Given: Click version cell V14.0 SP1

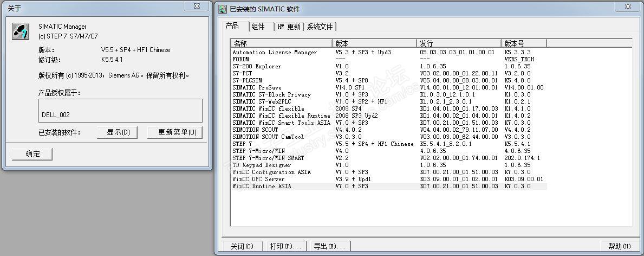Looking at the screenshot, I should 350,87.
